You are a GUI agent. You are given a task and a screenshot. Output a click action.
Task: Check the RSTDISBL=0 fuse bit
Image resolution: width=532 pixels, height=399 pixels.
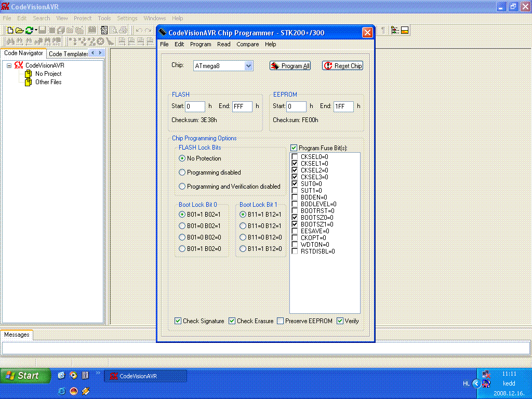(295, 251)
